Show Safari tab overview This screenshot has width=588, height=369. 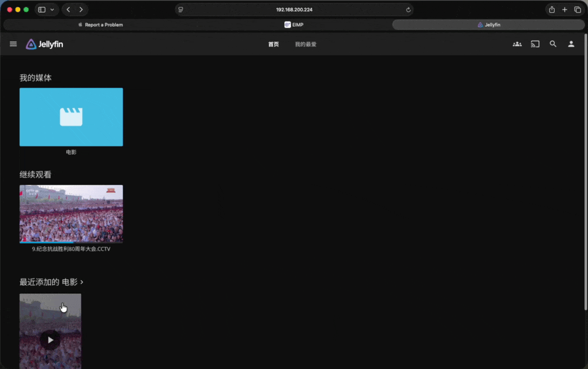(x=578, y=10)
